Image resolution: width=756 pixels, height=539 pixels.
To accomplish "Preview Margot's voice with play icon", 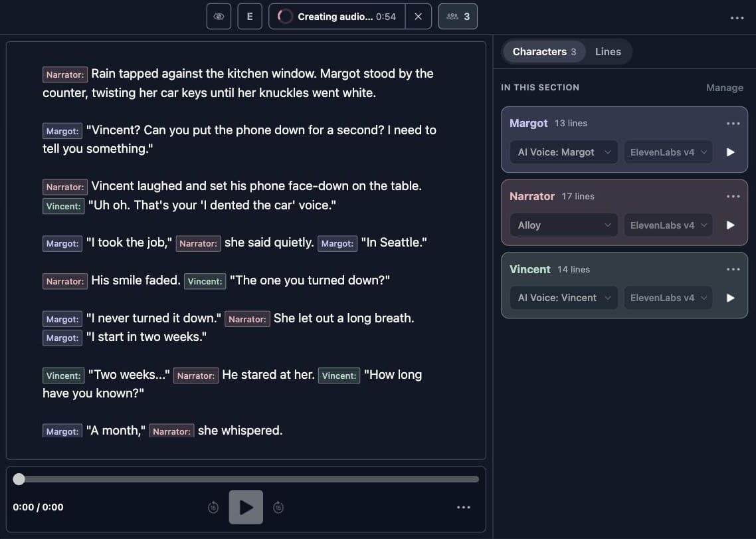I will click(x=731, y=152).
